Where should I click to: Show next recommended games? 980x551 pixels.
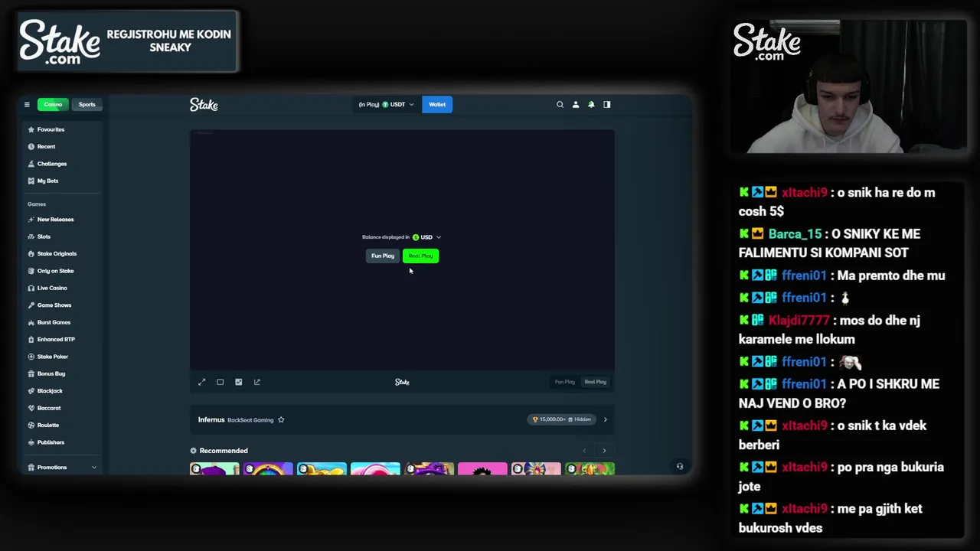pos(604,451)
